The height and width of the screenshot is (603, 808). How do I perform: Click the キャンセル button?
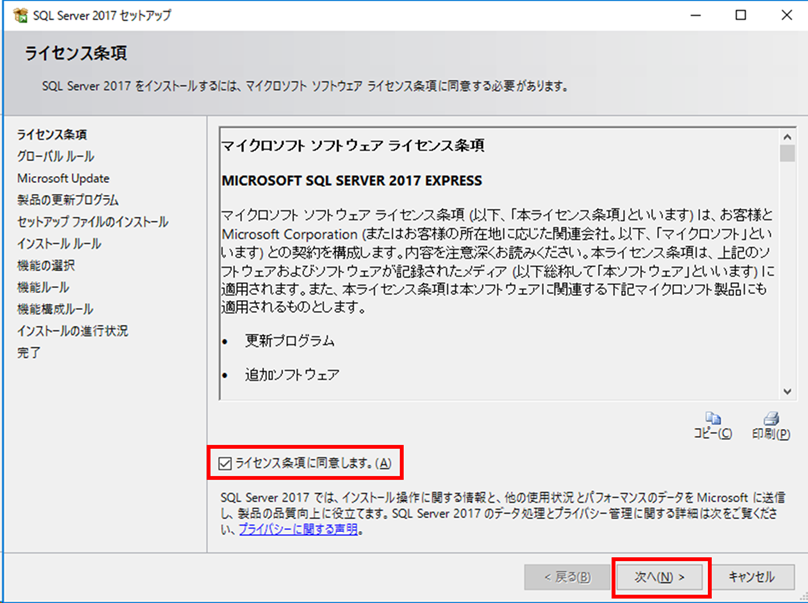[x=751, y=577]
